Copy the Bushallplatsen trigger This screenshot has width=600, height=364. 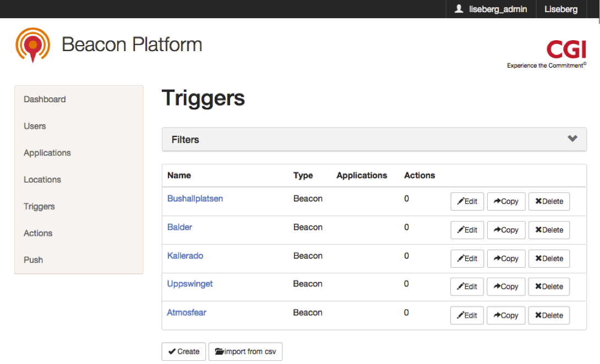pos(506,201)
